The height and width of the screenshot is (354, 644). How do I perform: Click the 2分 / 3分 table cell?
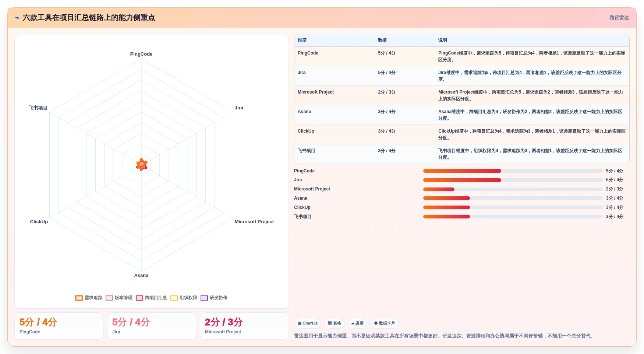point(387,92)
